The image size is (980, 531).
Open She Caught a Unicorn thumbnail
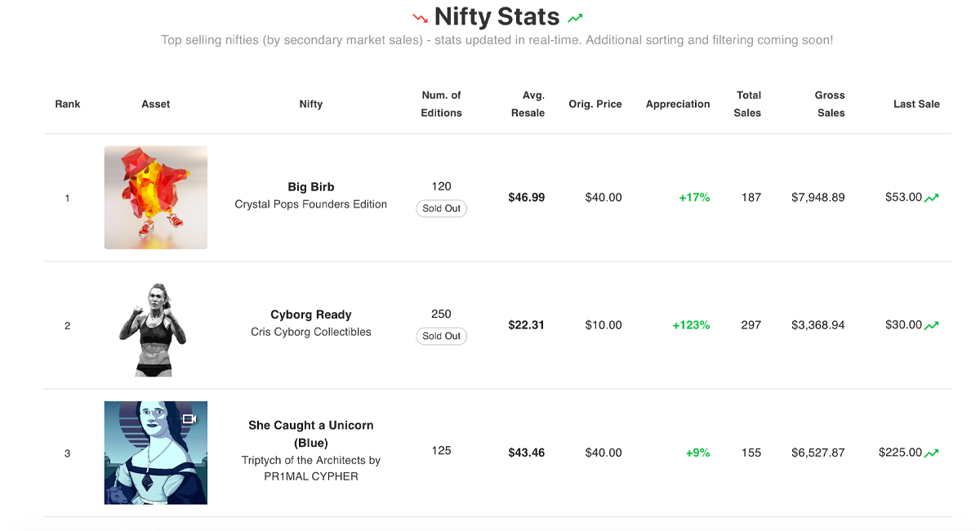156,453
